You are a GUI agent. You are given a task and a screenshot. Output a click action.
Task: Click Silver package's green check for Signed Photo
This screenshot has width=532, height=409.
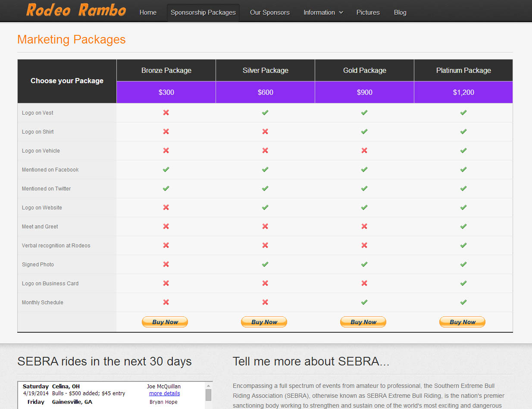[265, 264]
